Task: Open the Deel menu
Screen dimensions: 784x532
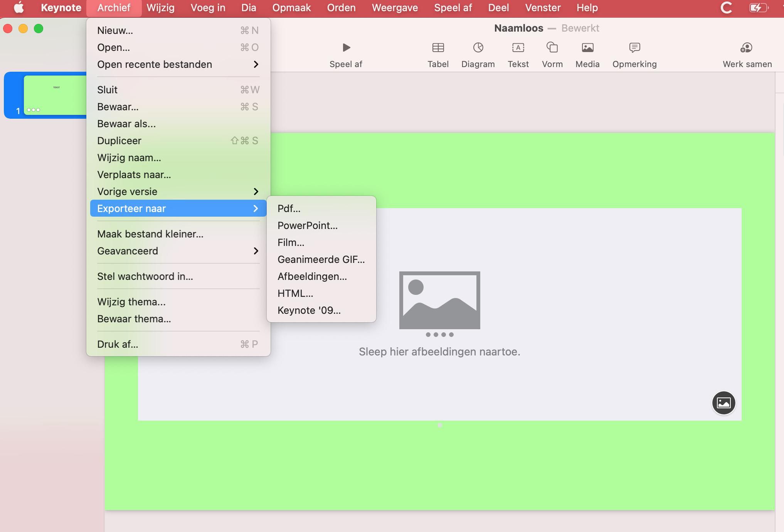Action: [498, 8]
